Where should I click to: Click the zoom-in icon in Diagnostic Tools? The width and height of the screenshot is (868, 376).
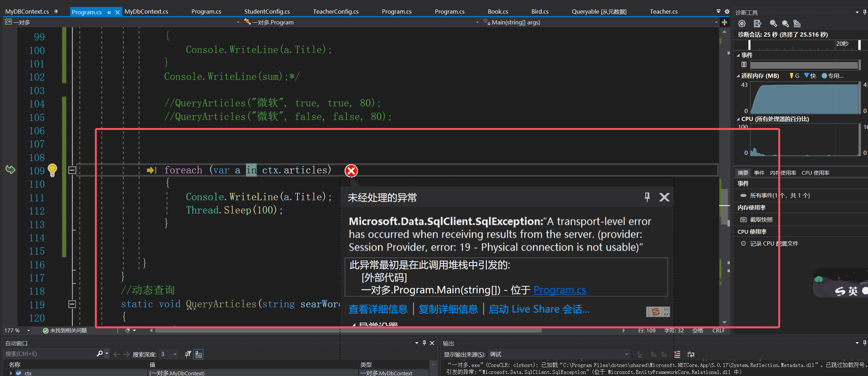pyautogui.click(x=773, y=24)
